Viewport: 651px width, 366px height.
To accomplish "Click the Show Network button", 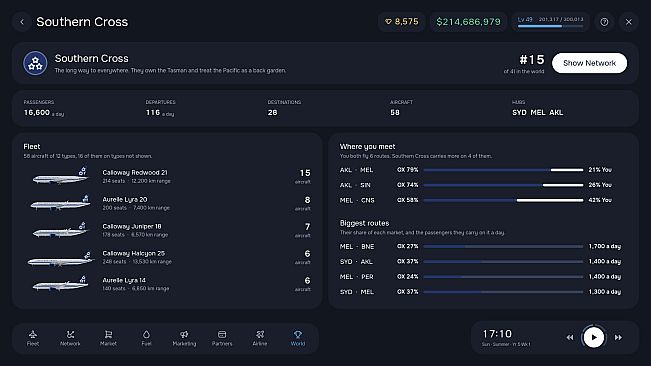I will click(x=589, y=63).
